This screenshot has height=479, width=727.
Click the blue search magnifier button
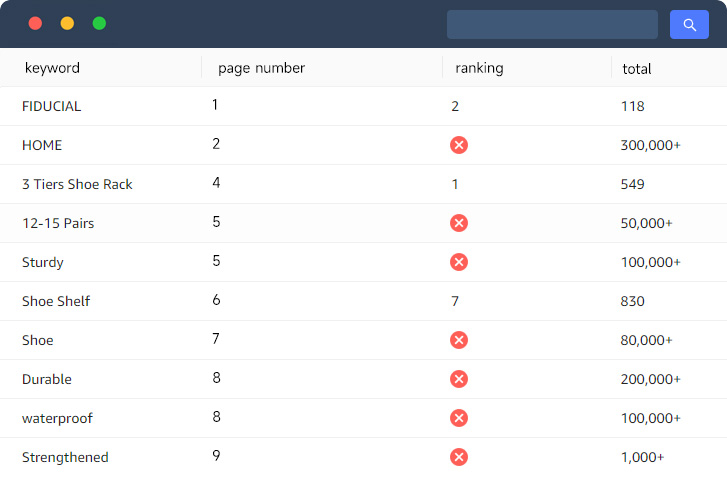689,25
